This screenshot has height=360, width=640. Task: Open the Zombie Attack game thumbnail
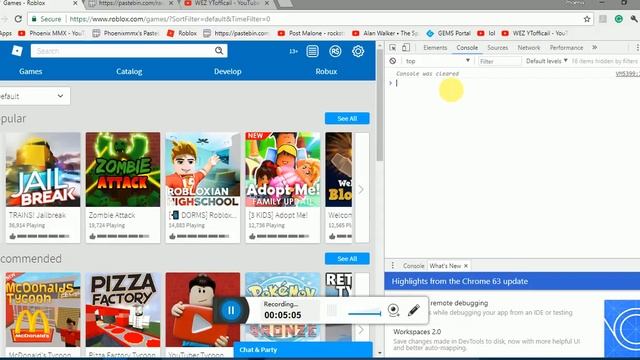pyautogui.click(x=123, y=169)
